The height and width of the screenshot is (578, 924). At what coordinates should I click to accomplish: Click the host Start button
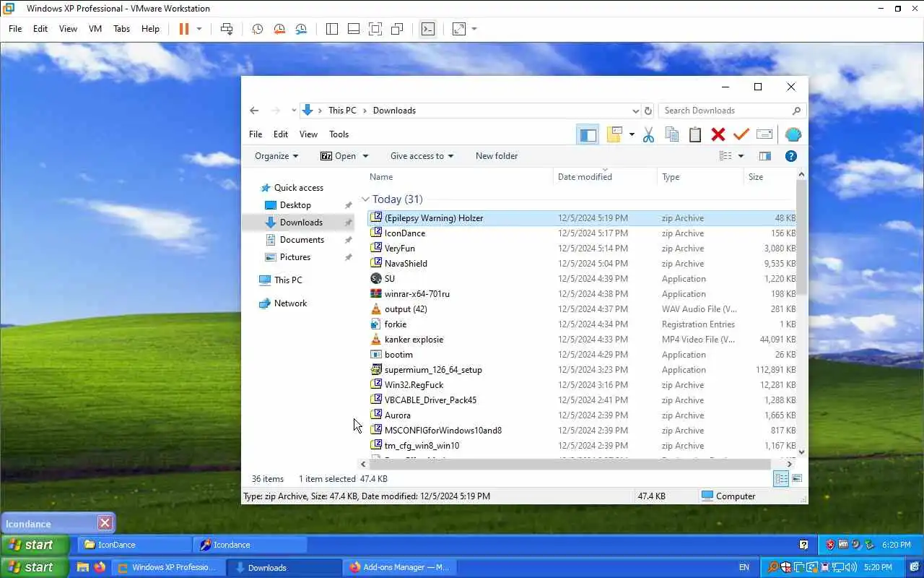pos(35,567)
